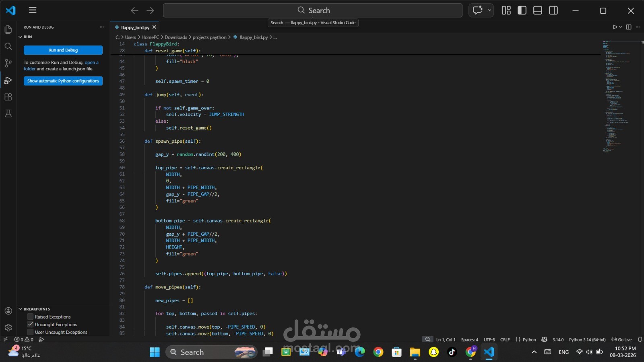
Task: Open the Accounts icon in activity bar
Action: click(x=8, y=311)
